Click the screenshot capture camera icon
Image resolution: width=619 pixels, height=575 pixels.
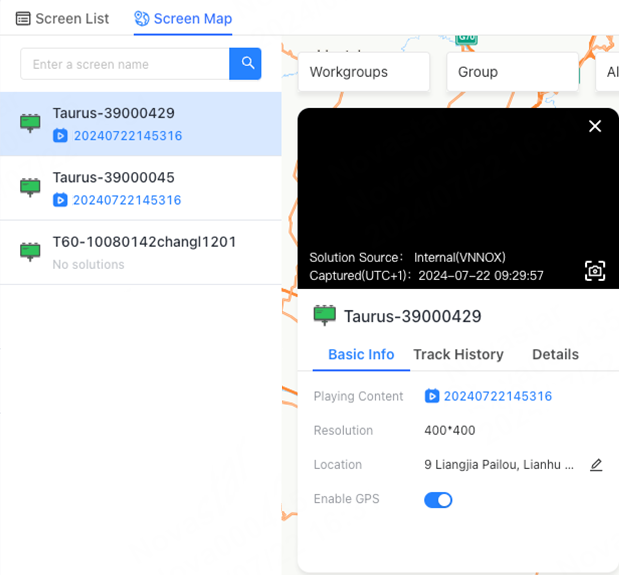point(595,271)
